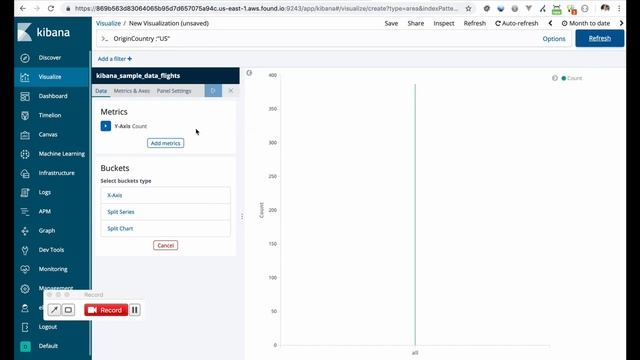Cancel the bucket type selection
This screenshot has height=360, width=640.
click(x=165, y=245)
